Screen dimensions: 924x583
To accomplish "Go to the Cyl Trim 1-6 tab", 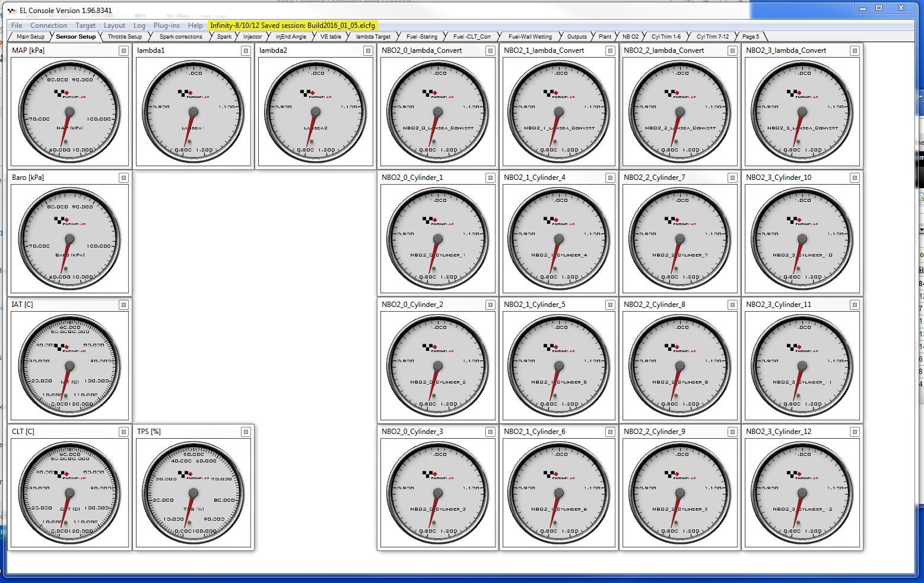I will click(666, 37).
